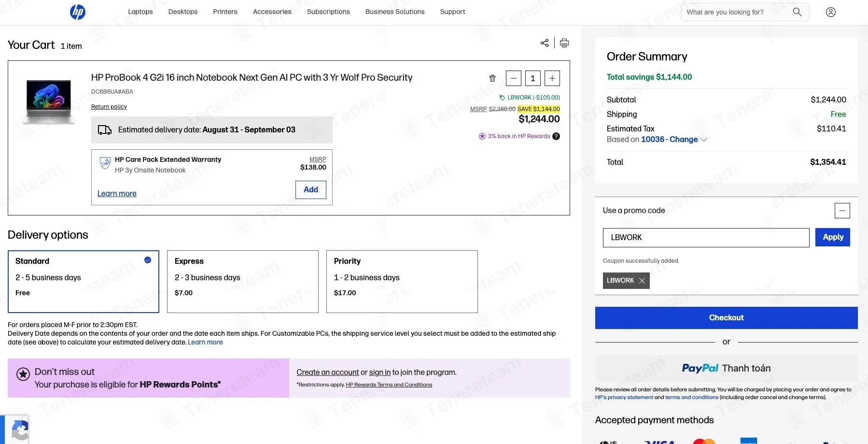Pay with PayPal button
868x444 pixels.
point(727,369)
